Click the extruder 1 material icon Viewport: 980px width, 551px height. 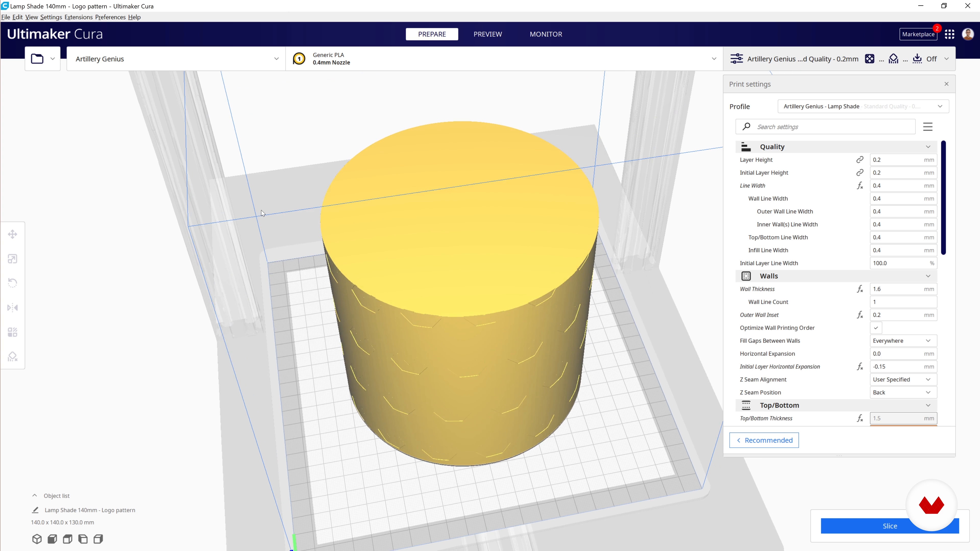click(299, 59)
